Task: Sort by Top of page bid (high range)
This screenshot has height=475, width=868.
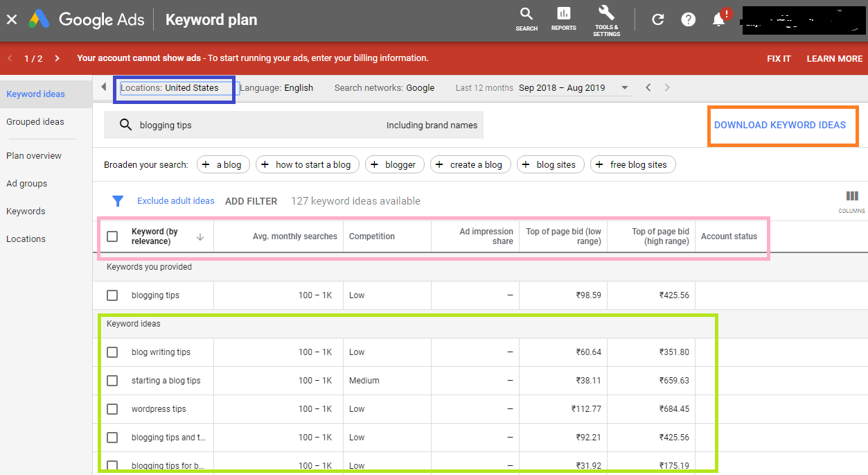Action: [660, 236]
